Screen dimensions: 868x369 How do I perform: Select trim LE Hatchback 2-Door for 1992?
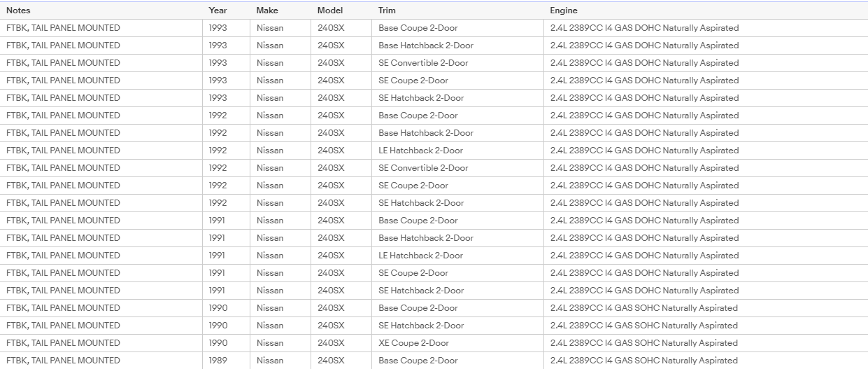pos(420,151)
